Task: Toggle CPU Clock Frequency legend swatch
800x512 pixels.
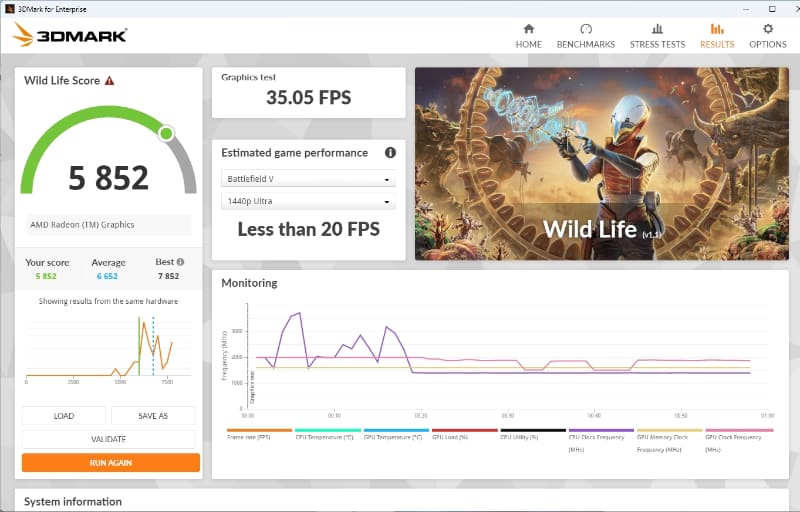Action: point(601,430)
